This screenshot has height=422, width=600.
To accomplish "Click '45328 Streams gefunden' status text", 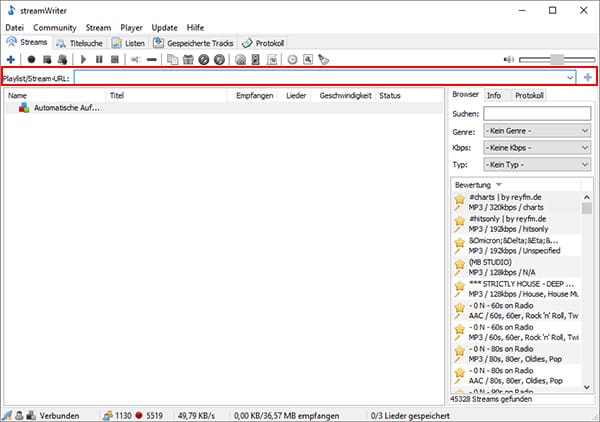I will pyautogui.click(x=491, y=399).
